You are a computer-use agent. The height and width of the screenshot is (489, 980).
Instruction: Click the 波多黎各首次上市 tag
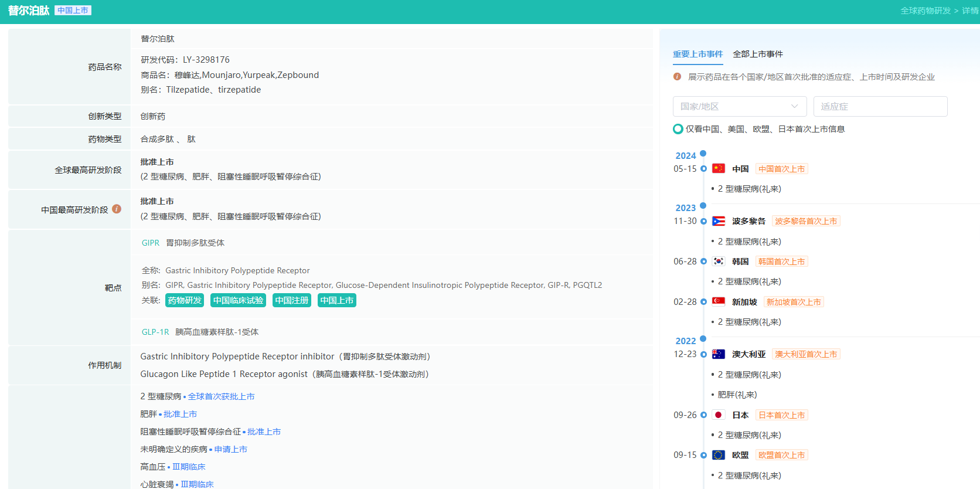pos(806,221)
